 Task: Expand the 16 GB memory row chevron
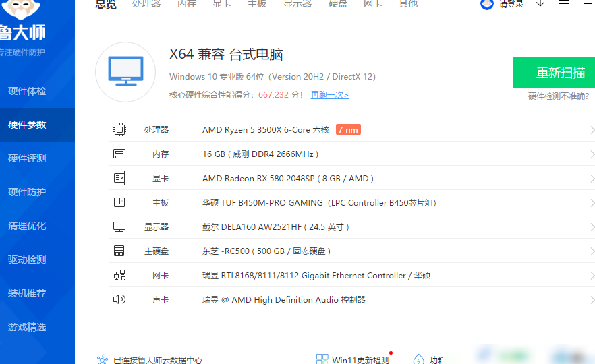pyautogui.click(x=592, y=154)
